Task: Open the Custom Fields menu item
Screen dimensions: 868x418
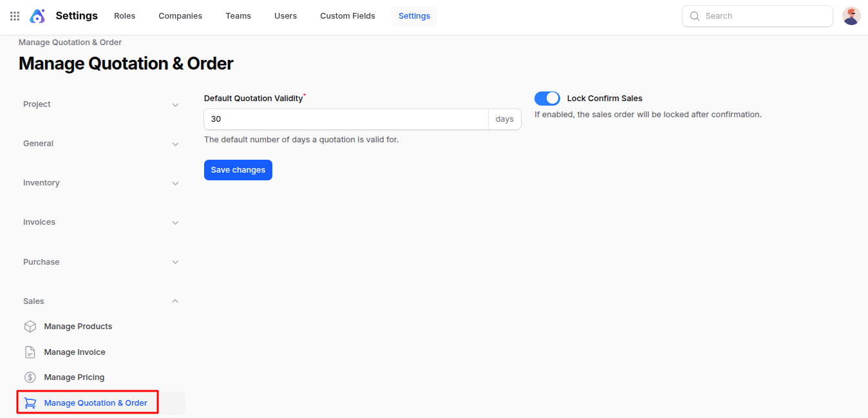Action: click(x=347, y=15)
